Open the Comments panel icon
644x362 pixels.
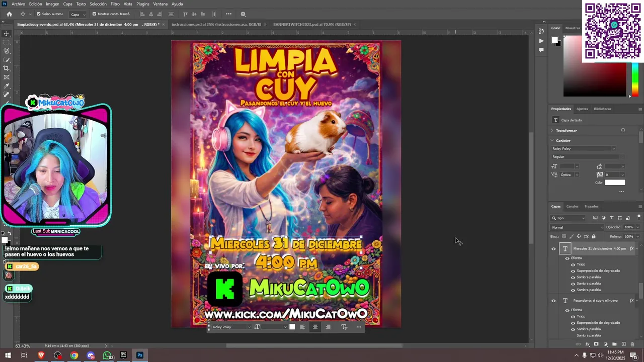click(541, 50)
